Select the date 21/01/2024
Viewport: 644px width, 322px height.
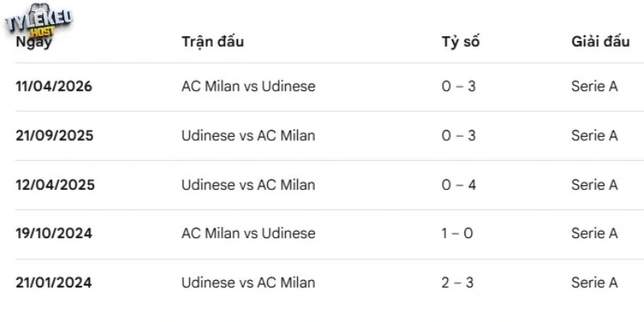tap(53, 283)
